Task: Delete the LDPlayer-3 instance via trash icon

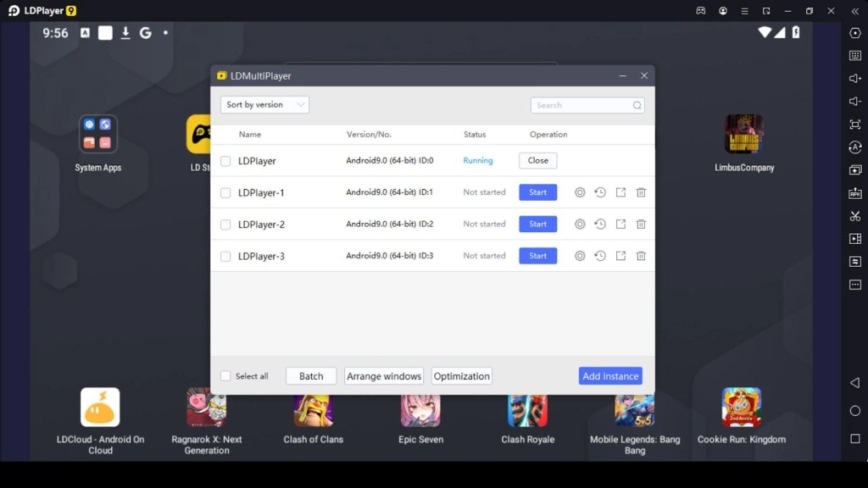Action: [641, 256]
